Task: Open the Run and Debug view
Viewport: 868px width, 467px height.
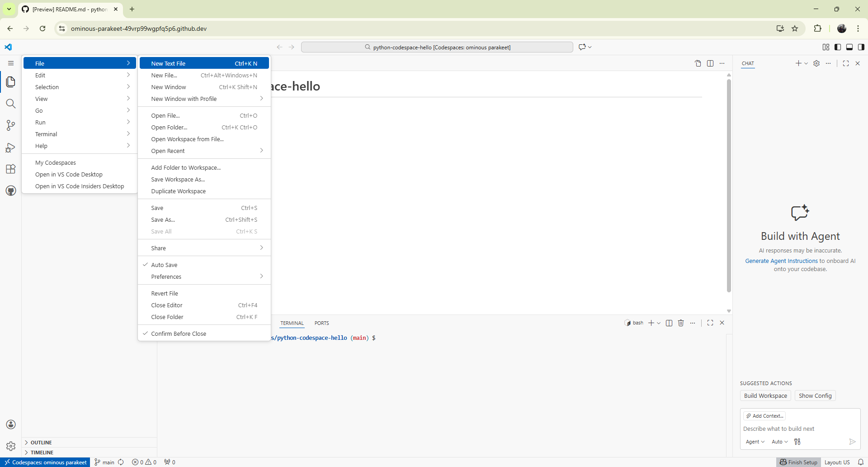Action: [11, 148]
